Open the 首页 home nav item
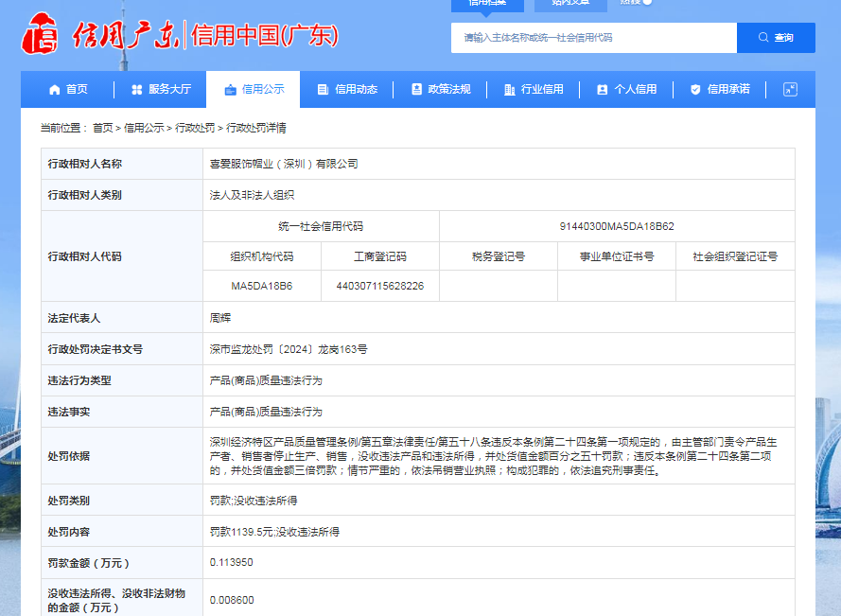841x616 pixels. pyautogui.click(x=67, y=89)
